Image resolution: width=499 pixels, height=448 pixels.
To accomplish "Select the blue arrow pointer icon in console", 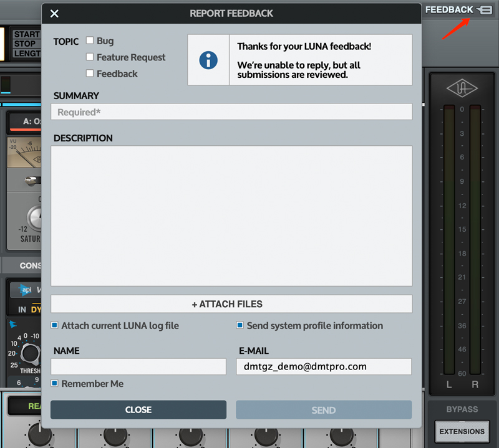I will click(x=11, y=323).
